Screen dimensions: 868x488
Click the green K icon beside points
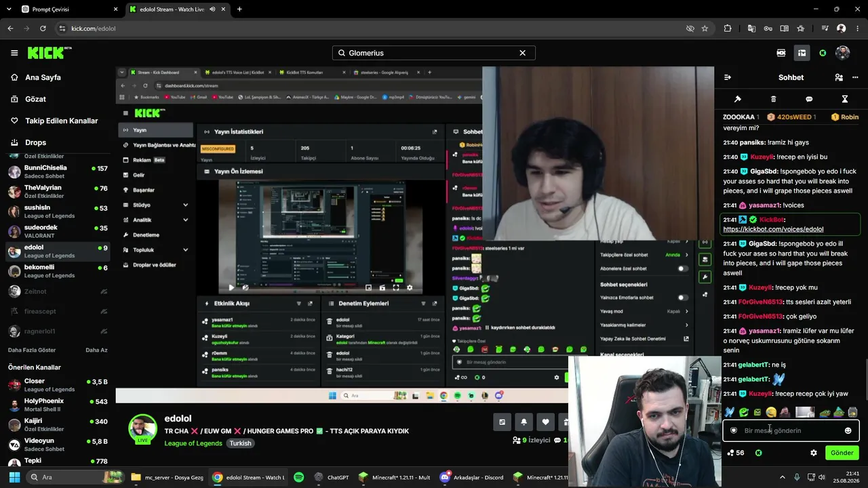[759, 453]
